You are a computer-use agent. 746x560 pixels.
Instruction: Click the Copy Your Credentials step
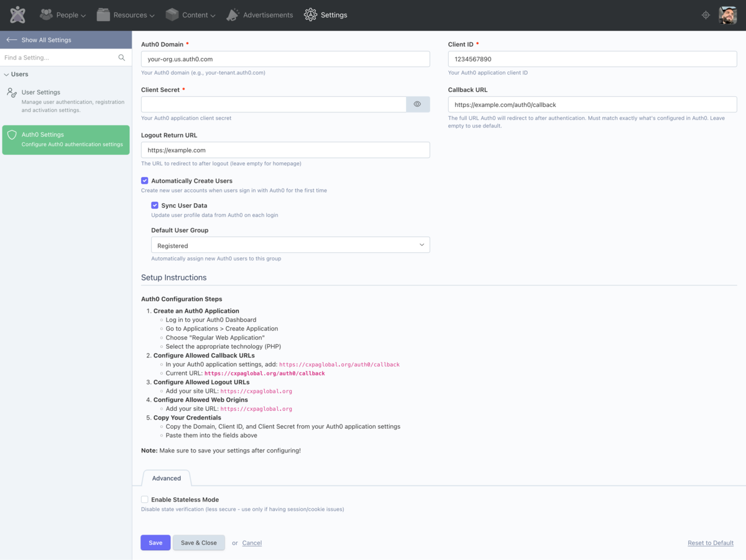(x=187, y=418)
